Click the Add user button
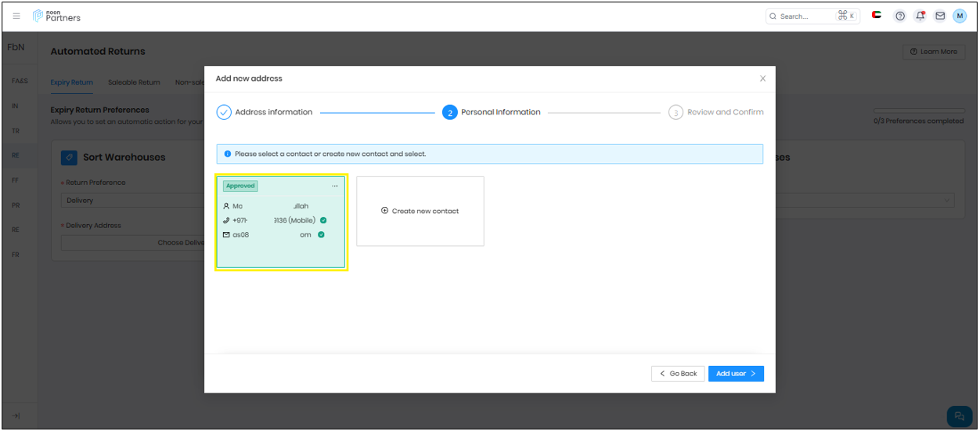Image resolution: width=980 pixels, height=431 pixels. click(736, 374)
